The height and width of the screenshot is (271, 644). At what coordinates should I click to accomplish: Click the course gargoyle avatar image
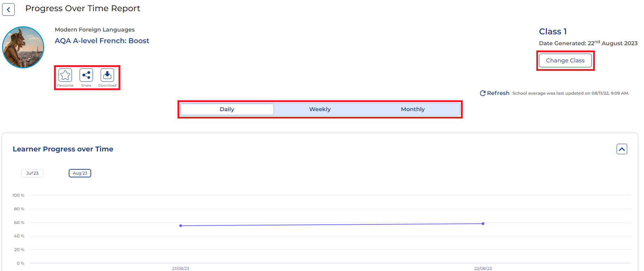(x=23, y=47)
